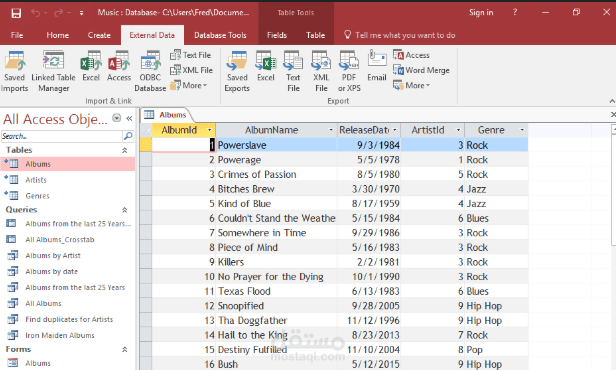The height and width of the screenshot is (370, 616).
Task: Click the Undo arrow in title bar
Action: click(35, 13)
